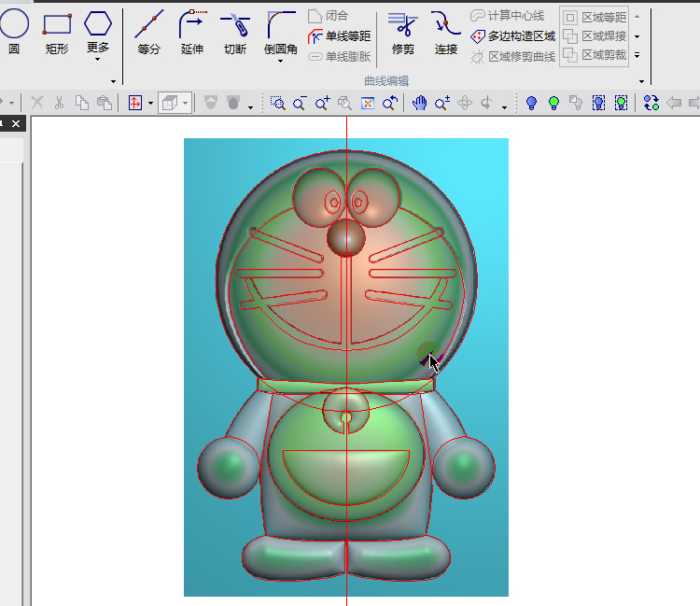The height and width of the screenshot is (606, 700).
Task: Toggle the boxed blue bulb icon
Action: (598, 103)
